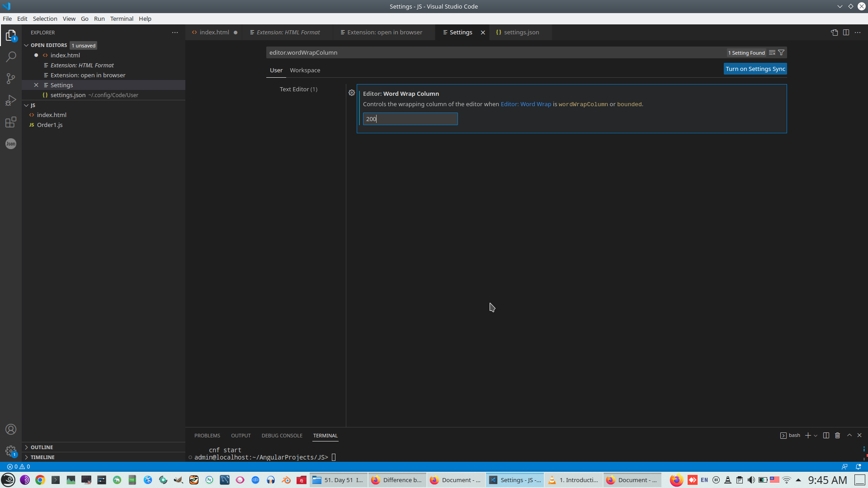
Task: Open Run and Debug view
Action: [x=11, y=100]
